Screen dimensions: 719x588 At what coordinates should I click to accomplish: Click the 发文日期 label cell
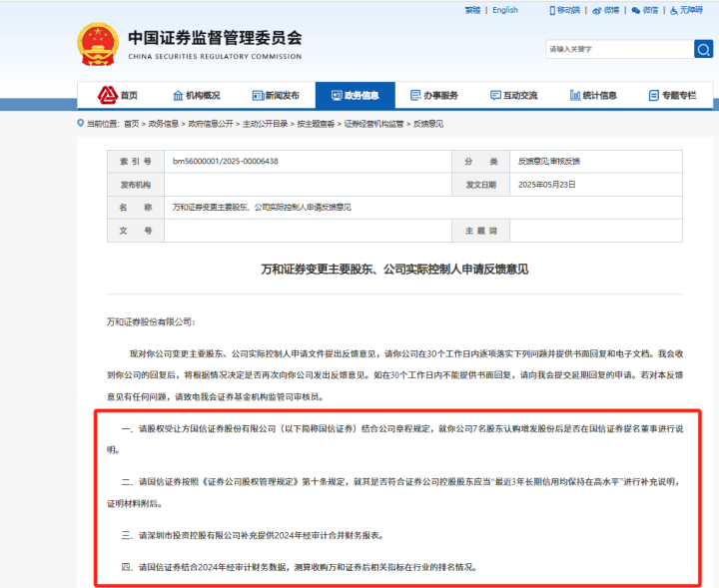pos(481,185)
